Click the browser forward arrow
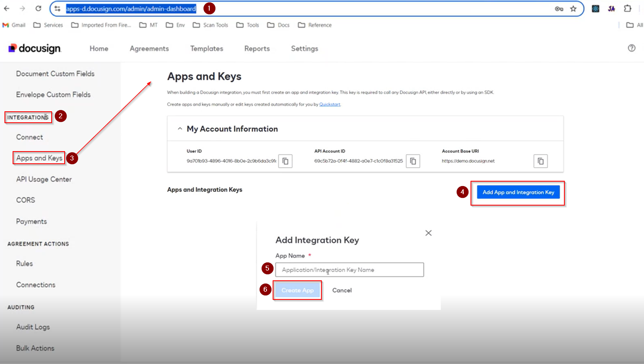This screenshot has height=364, width=644. (22, 9)
